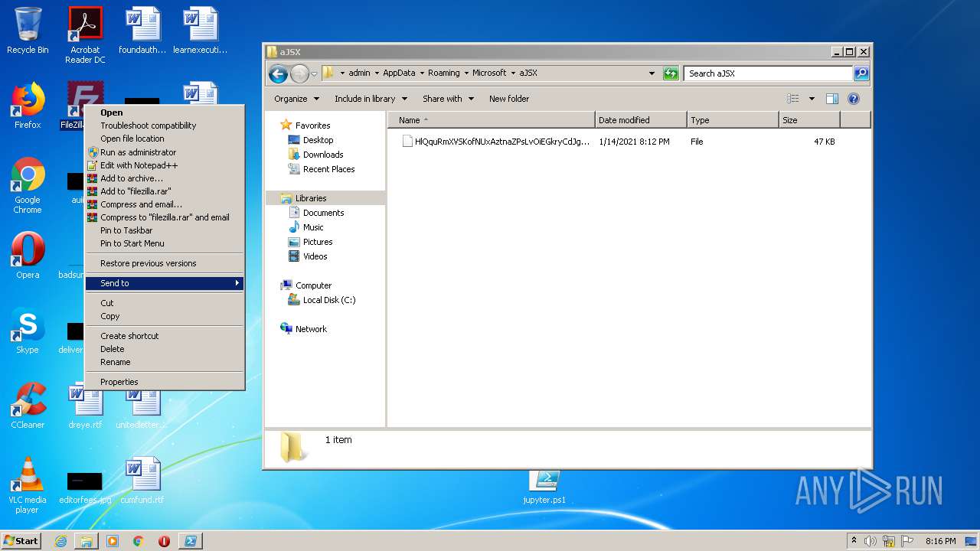Image resolution: width=980 pixels, height=551 pixels.
Task: Open Explorer Help question mark icon
Action: pos(854,99)
